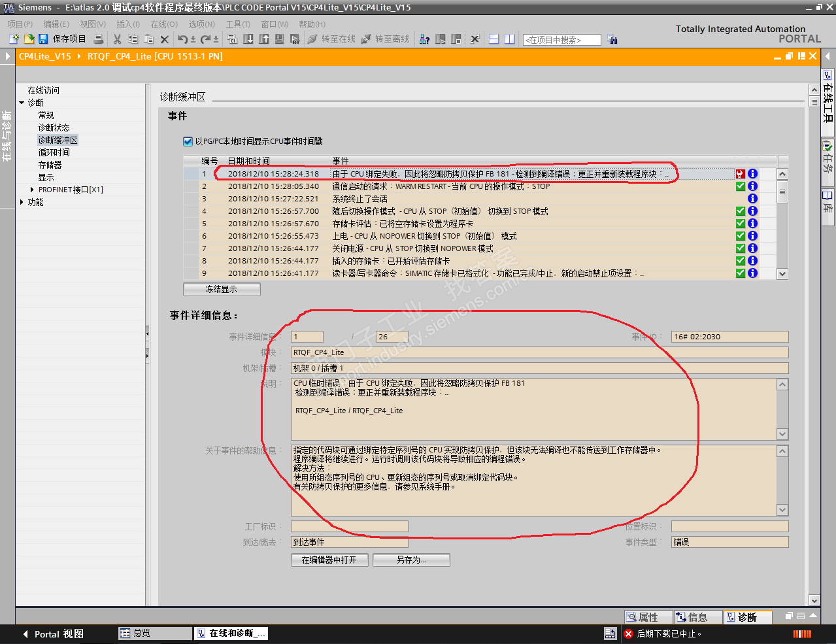
Task: Split editor space horizontally icon
Action: [494, 39]
